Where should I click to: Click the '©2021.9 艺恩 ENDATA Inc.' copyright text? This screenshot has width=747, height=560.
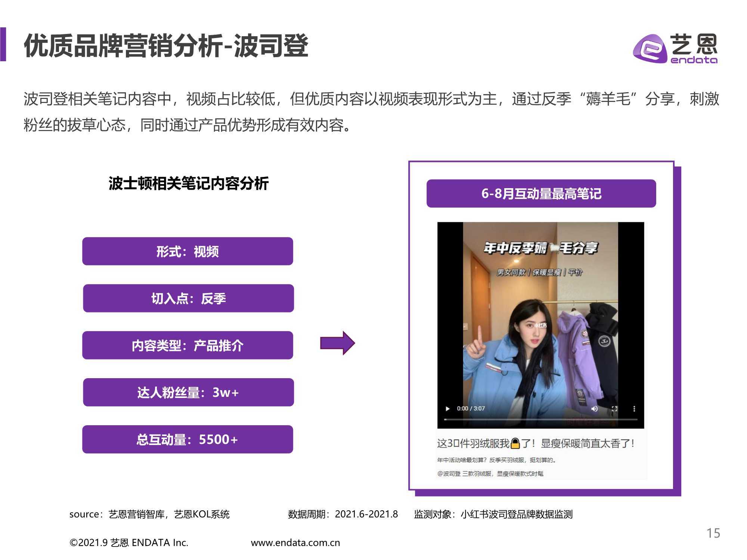(x=129, y=543)
